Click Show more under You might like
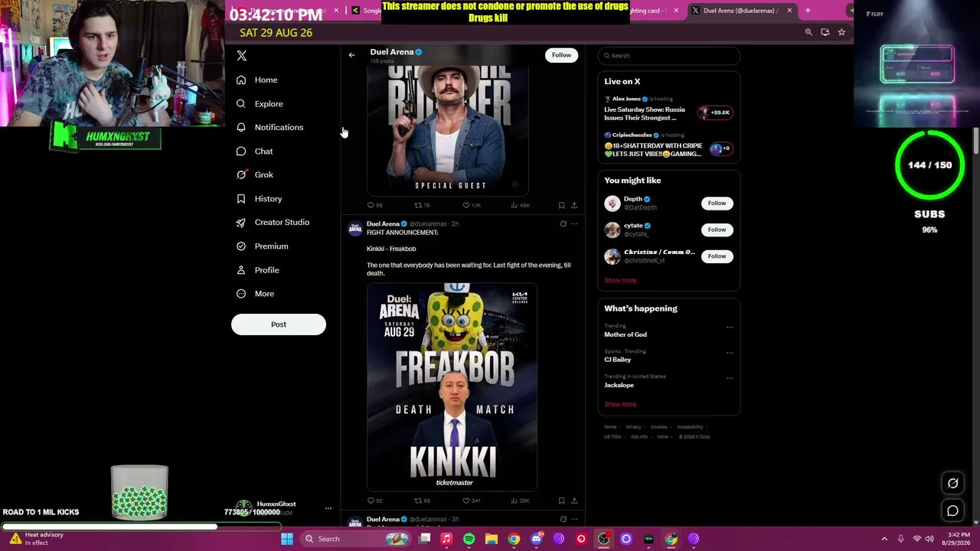The width and height of the screenshot is (980, 551). [620, 280]
